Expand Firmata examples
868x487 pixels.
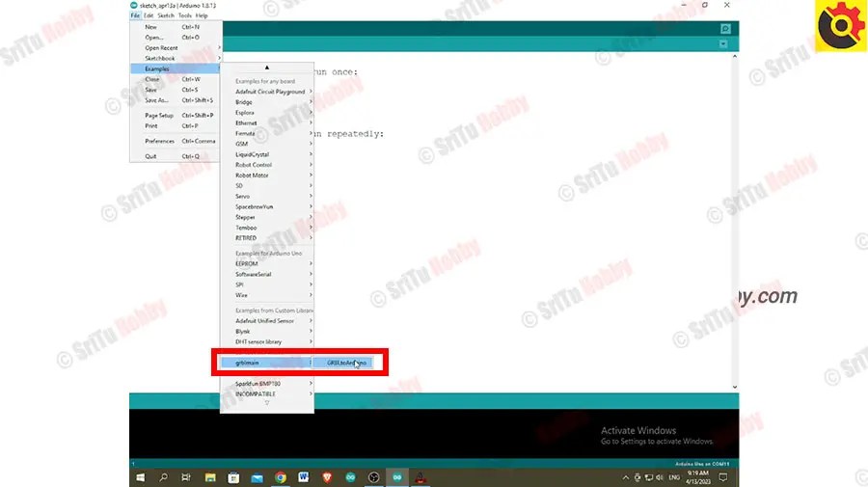pos(267,133)
